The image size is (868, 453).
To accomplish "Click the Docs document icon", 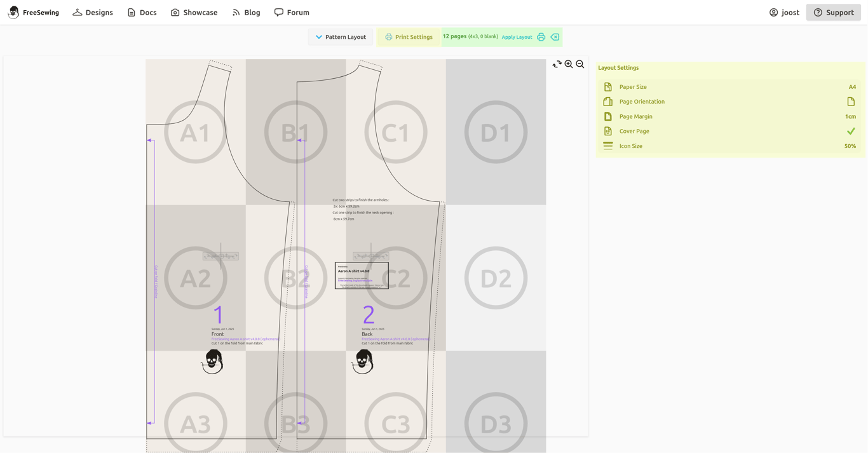I will [132, 12].
